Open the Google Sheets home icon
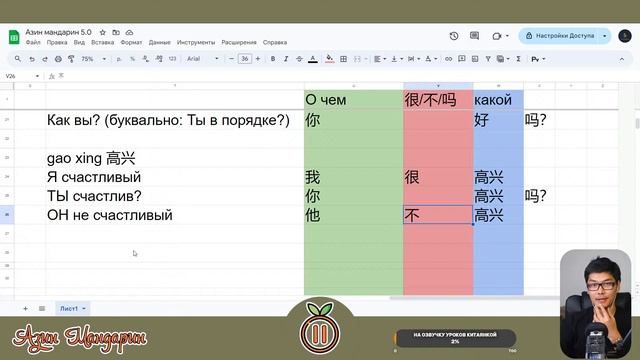The height and width of the screenshot is (360, 640). [x=14, y=37]
